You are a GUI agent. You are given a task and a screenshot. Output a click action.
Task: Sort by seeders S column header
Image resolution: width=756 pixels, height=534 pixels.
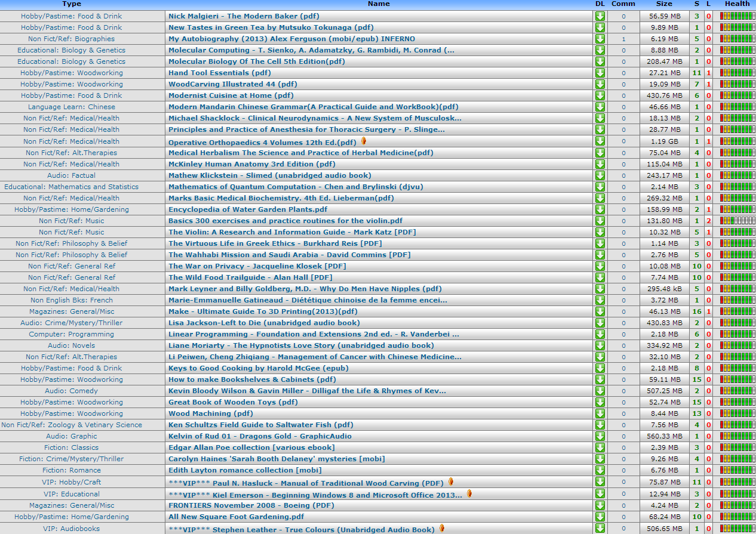pos(697,4)
